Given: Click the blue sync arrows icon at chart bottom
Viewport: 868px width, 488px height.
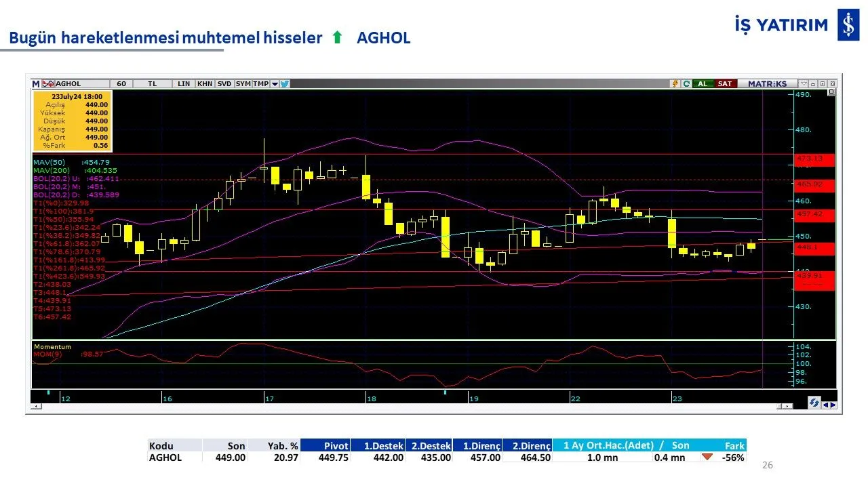Looking at the screenshot, I should 814,403.
